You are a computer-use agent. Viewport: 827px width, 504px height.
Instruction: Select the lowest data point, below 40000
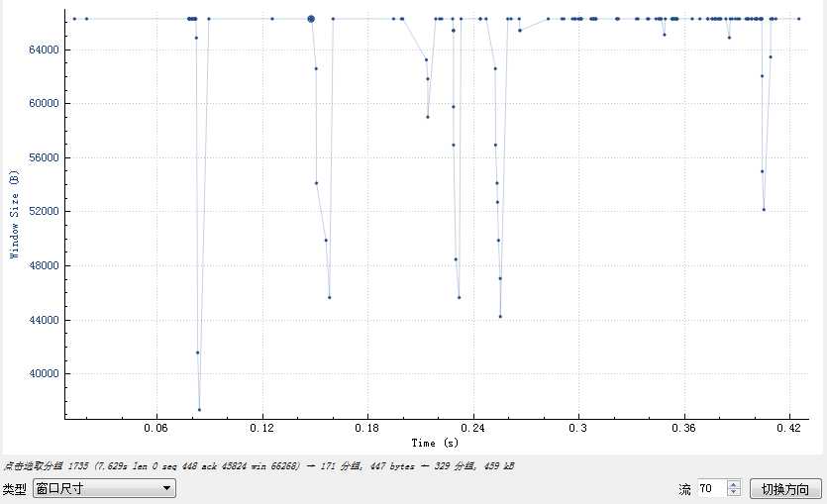(x=199, y=410)
